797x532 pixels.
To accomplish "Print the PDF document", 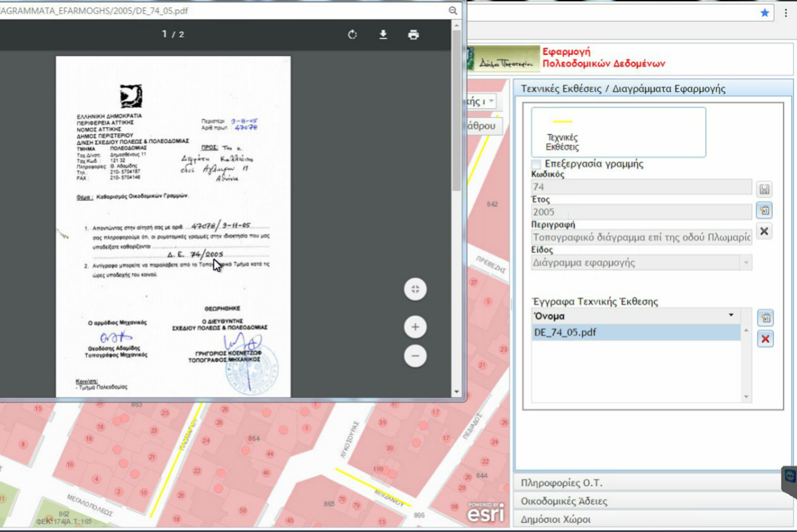I will point(414,35).
